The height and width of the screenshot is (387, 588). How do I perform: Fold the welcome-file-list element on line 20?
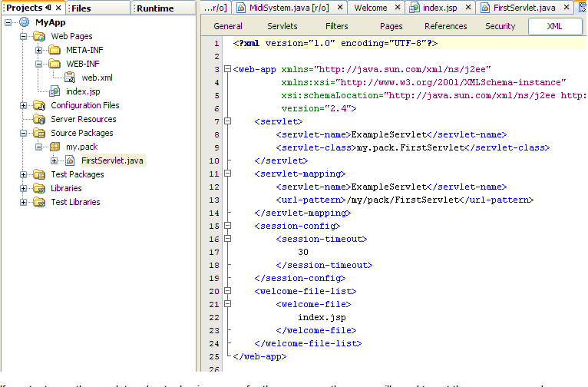coord(227,290)
